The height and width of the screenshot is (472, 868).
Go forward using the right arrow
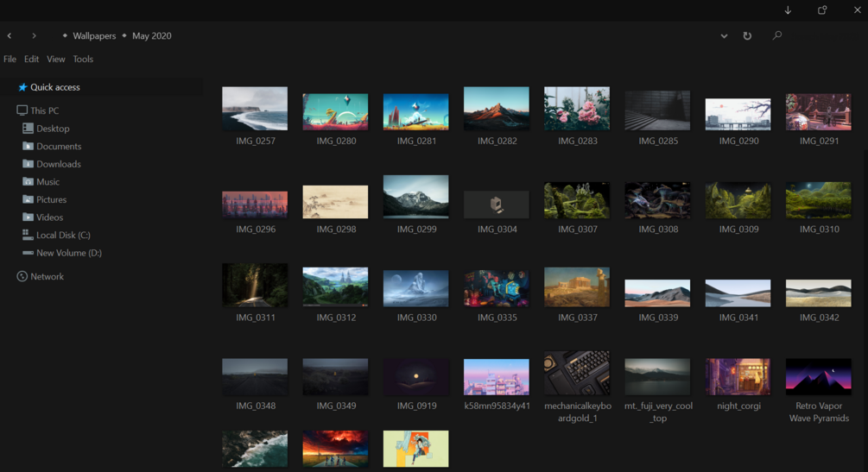click(34, 35)
